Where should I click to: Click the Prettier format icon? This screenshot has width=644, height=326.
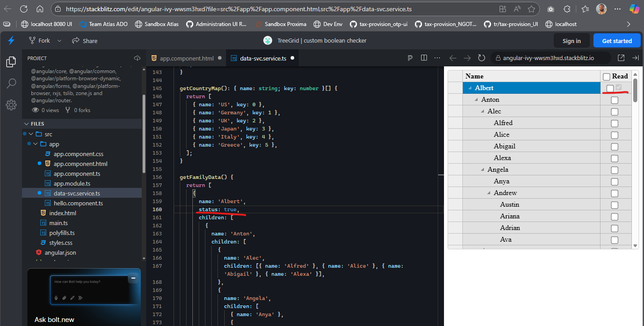410,58
